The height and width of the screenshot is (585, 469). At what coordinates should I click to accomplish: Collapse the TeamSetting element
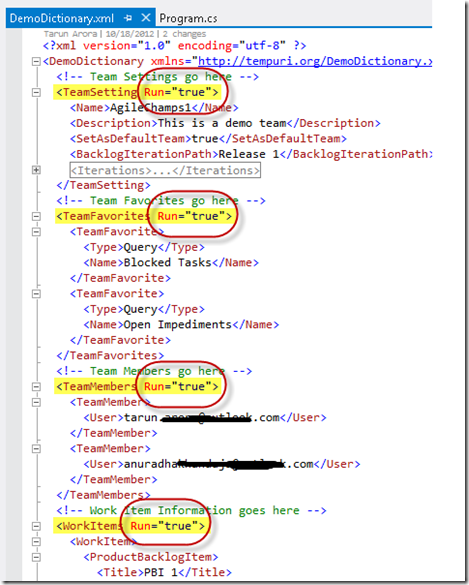(36, 92)
